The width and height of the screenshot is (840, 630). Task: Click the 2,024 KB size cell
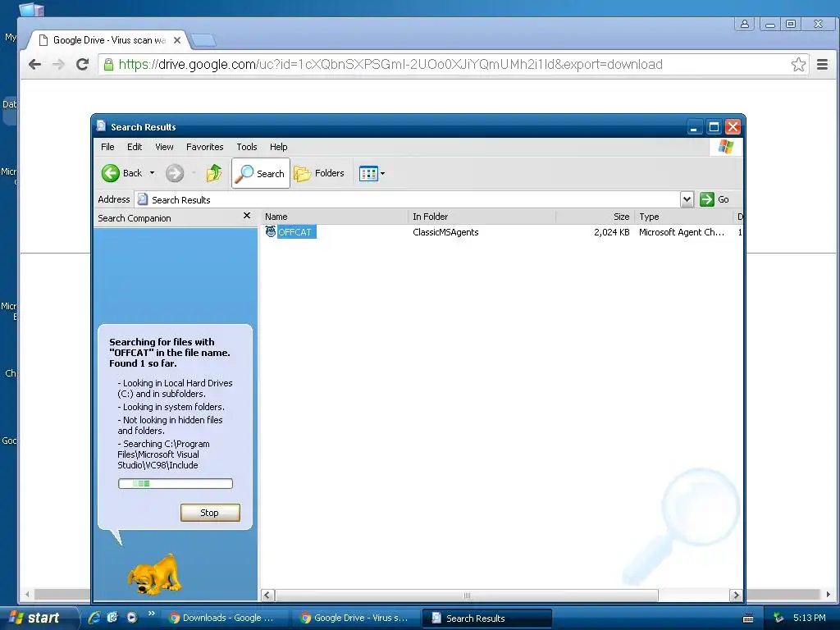pos(612,232)
